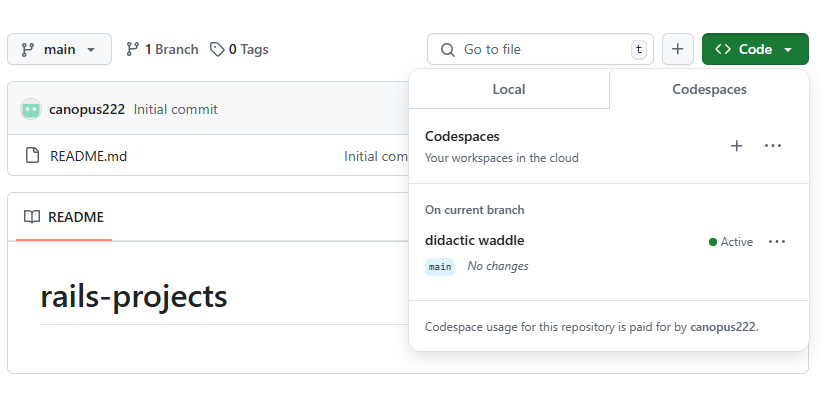Switch to the Local tab
The height and width of the screenshot is (412, 821).
click(x=509, y=89)
